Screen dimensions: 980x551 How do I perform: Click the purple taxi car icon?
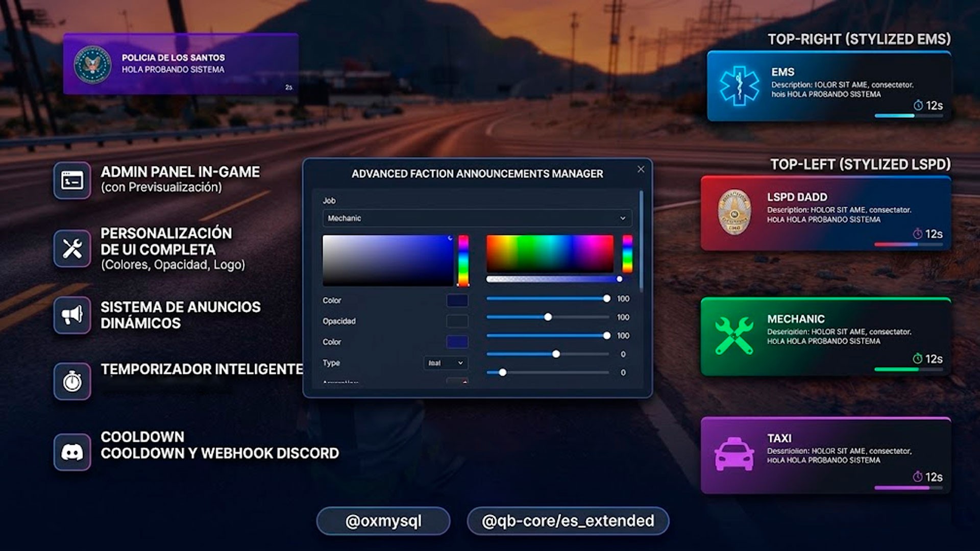(734, 454)
